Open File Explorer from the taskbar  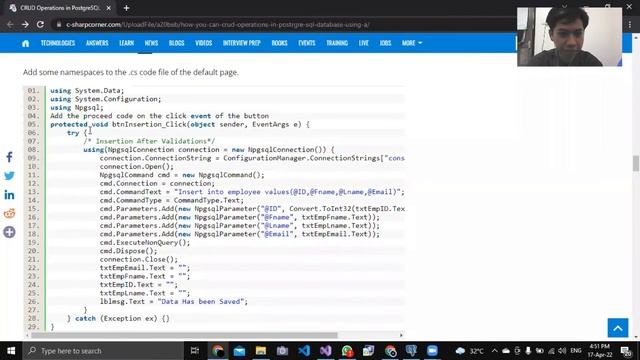(x=261, y=351)
